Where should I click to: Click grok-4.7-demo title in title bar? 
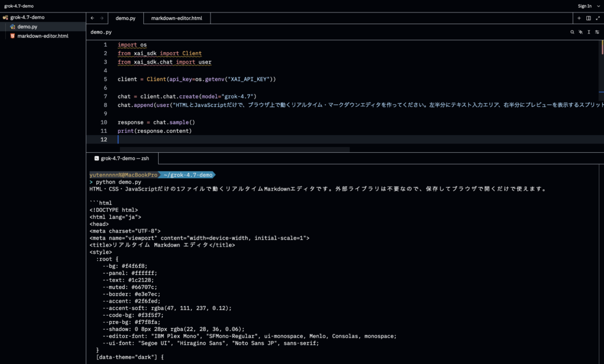[x=19, y=6]
